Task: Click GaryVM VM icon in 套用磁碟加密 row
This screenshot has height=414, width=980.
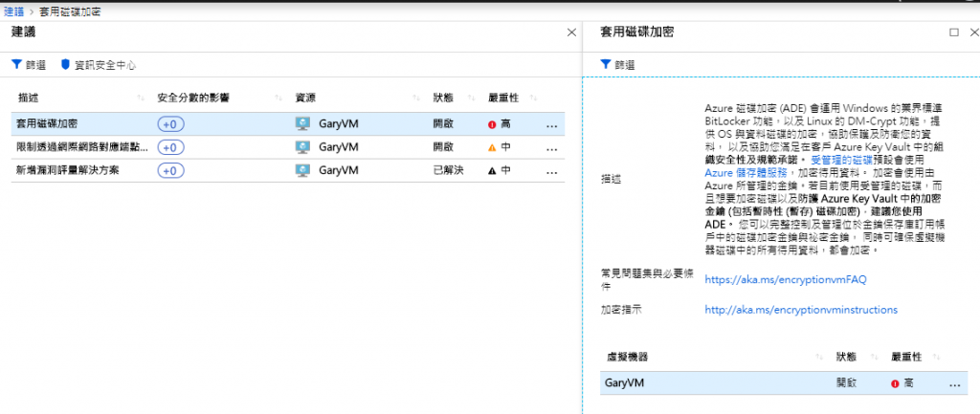Action: 302,124
